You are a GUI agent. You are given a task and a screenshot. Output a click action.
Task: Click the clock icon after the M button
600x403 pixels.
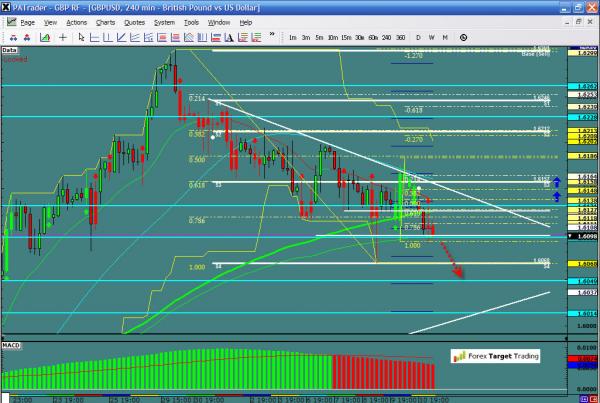pyautogui.click(x=463, y=38)
